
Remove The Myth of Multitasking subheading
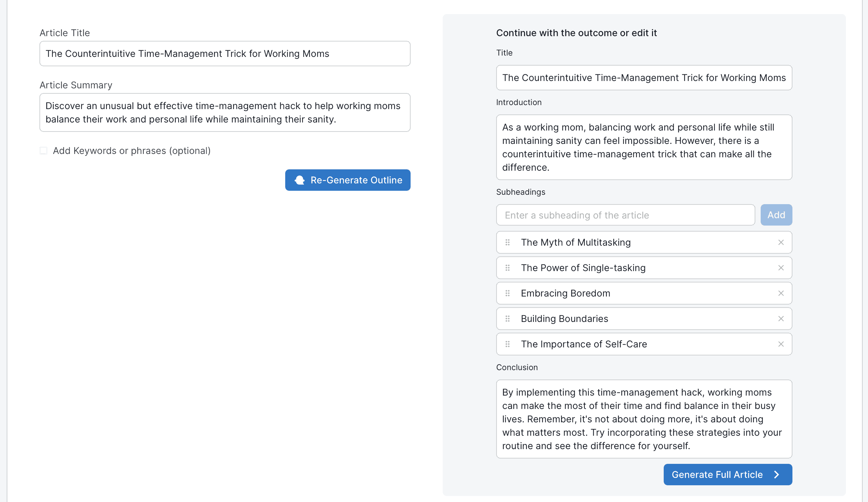click(x=781, y=242)
